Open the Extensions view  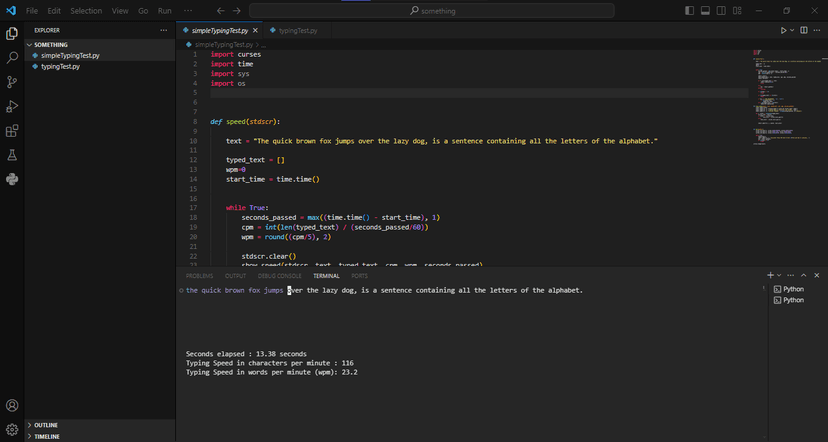pyautogui.click(x=12, y=130)
